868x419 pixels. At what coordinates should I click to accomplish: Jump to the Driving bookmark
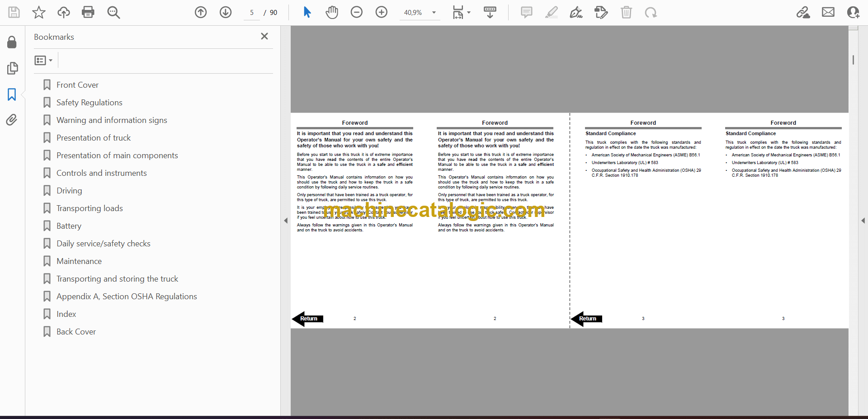pos(69,191)
